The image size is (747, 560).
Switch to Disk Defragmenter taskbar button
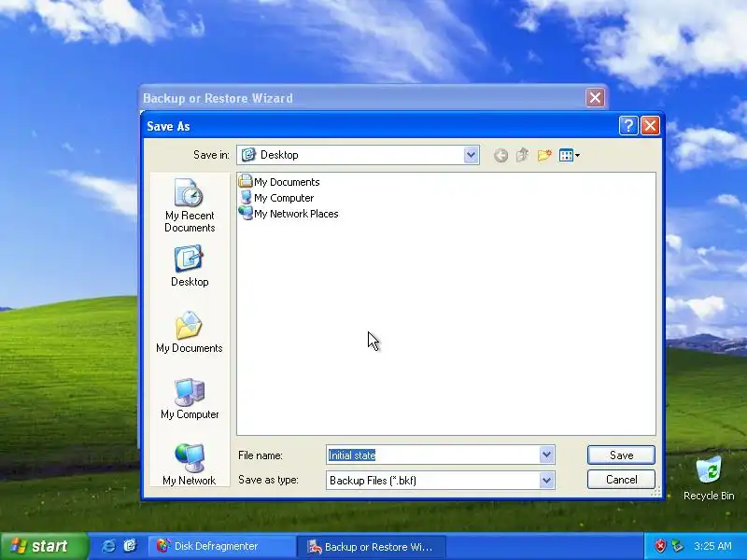[x=221, y=546]
